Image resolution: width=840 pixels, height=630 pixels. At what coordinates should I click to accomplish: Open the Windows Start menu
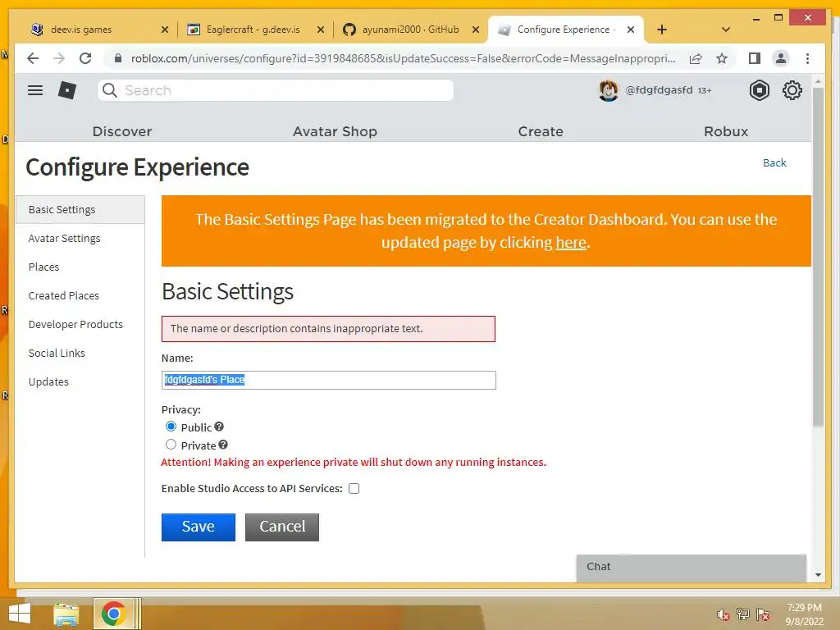click(x=20, y=614)
